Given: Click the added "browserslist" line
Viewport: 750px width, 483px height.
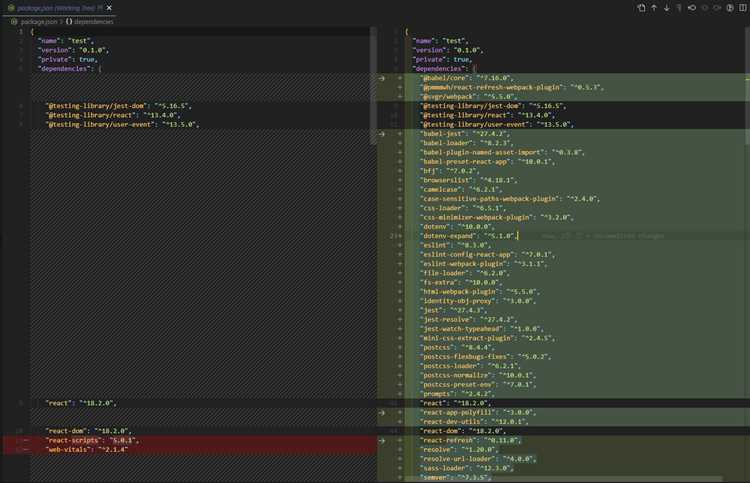Looking at the screenshot, I should pos(469,180).
